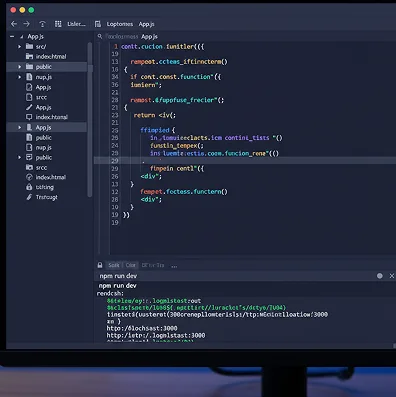Click the highlighted line number 29 in the gutter
The width and height of the screenshot is (396, 397).
(115, 161)
